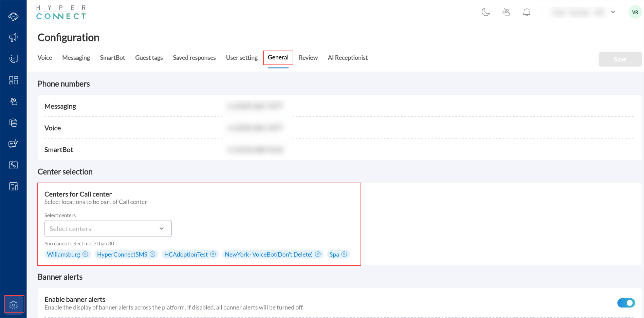The width and height of the screenshot is (644, 318).
Task: Select the phone calls icon in sidebar
Action: (14, 165)
